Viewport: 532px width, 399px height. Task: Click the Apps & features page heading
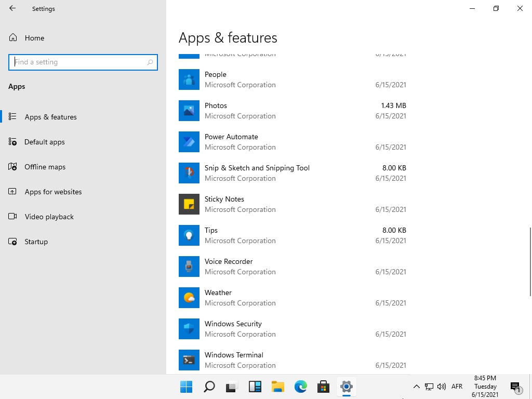click(x=228, y=37)
